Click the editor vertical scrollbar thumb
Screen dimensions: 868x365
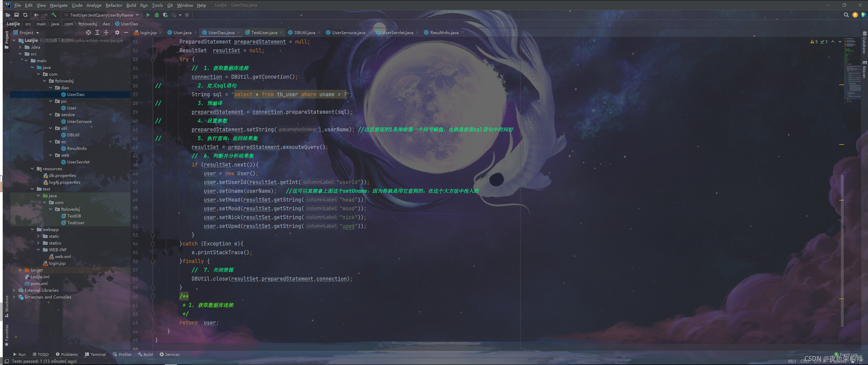(842, 251)
